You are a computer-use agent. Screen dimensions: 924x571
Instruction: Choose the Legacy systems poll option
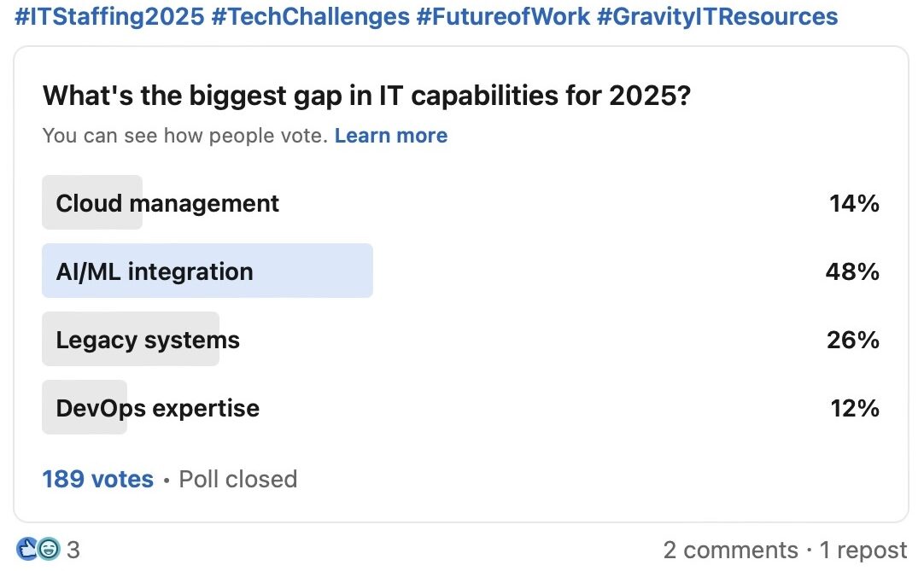coord(461,340)
